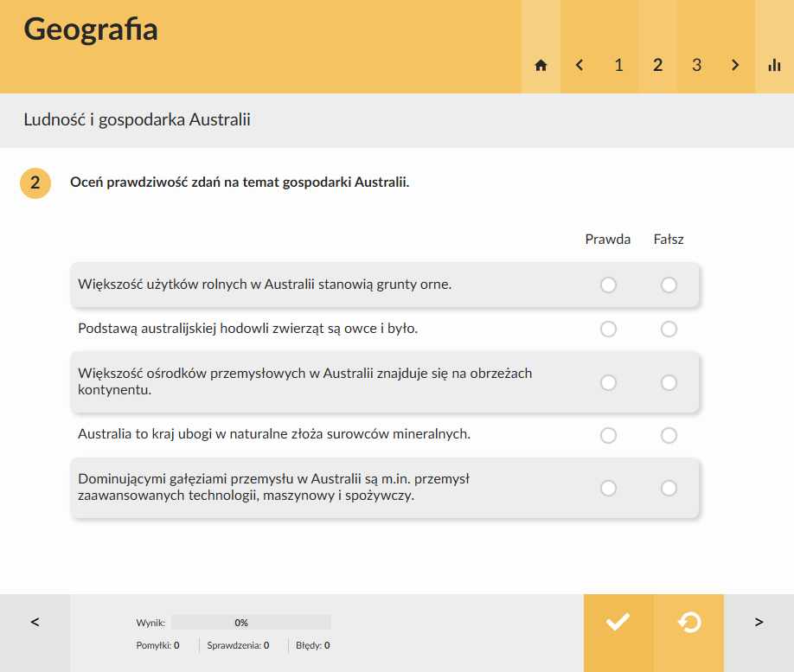Viewport: 794px width, 672px height.
Task: Select page 2 tab in header
Action: [x=658, y=66]
